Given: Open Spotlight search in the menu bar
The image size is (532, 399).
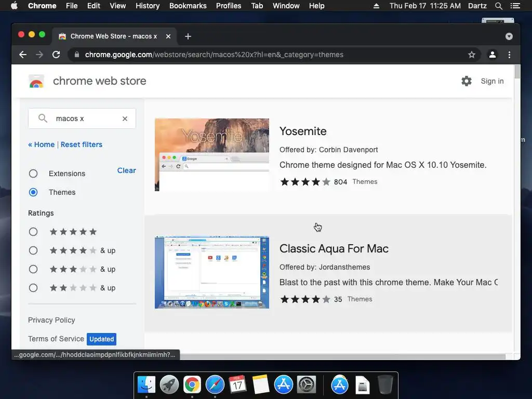Looking at the screenshot, I should pyautogui.click(x=498, y=6).
